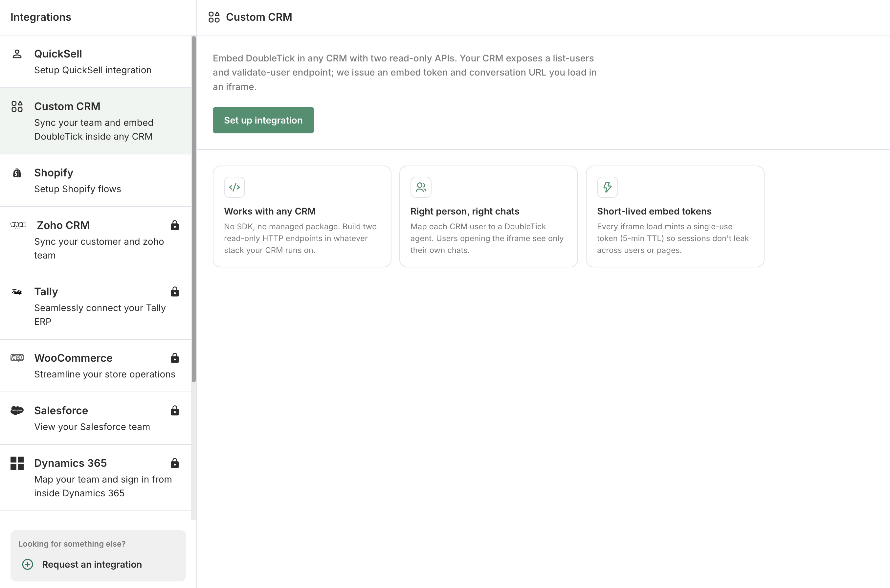The image size is (890, 588).
Task: Click 'Streamline your store operations' subtitle
Action: pyautogui.click(x=105, y=374)
